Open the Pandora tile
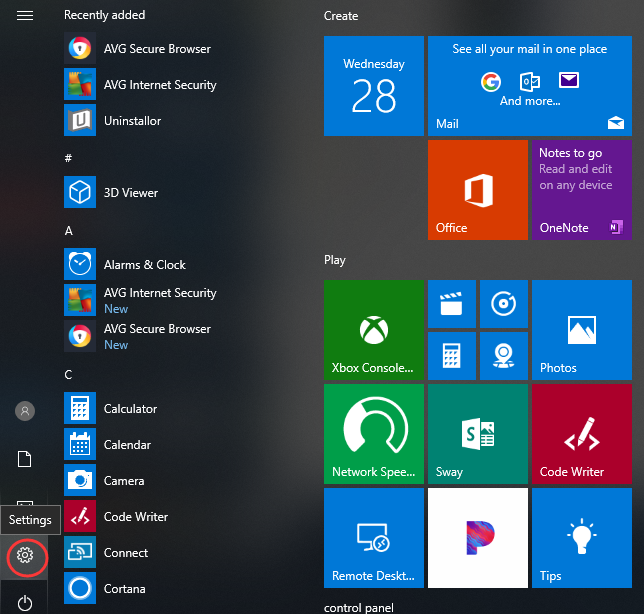Viewport: 644px width, 614px height. pos(478,538)
